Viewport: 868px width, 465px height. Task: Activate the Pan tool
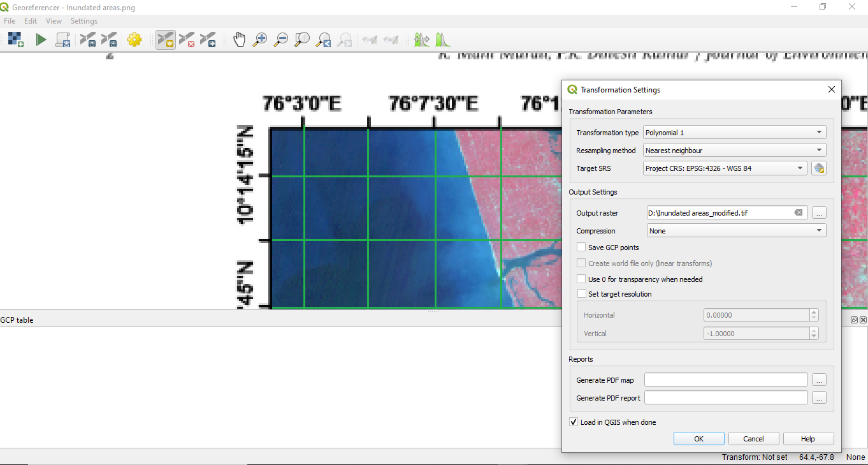coord(240,39)
